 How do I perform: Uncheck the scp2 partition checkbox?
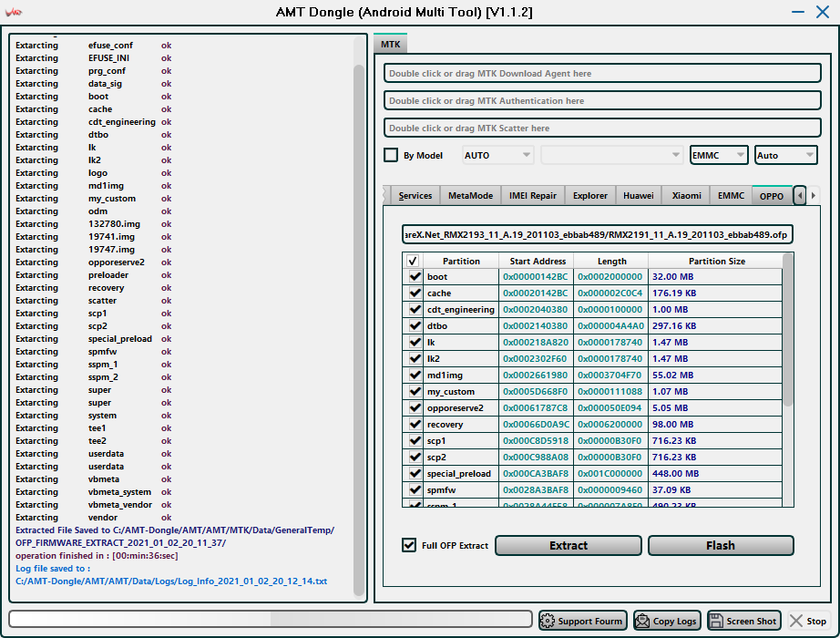415,458
